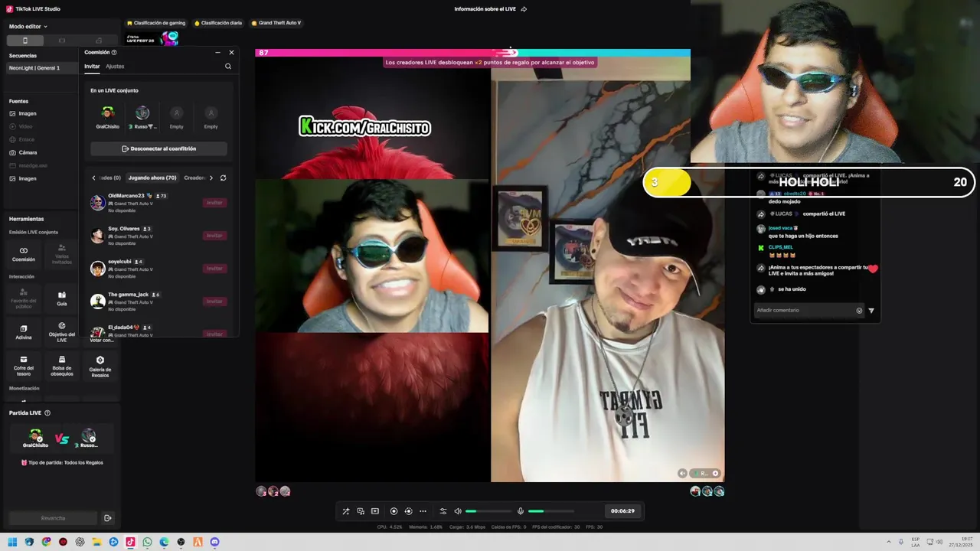Click the Grand Theft Auto V tag
This screenshot has width=980, height=551.
pos(276,23)
